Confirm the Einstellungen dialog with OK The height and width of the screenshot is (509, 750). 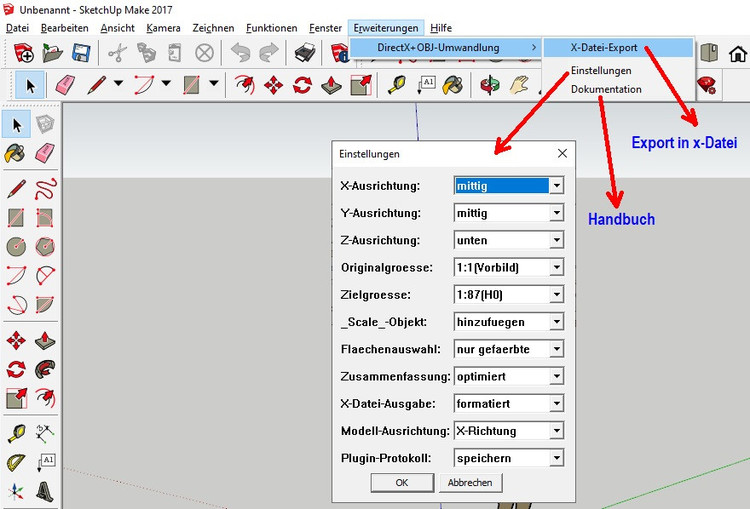point(402,483)
